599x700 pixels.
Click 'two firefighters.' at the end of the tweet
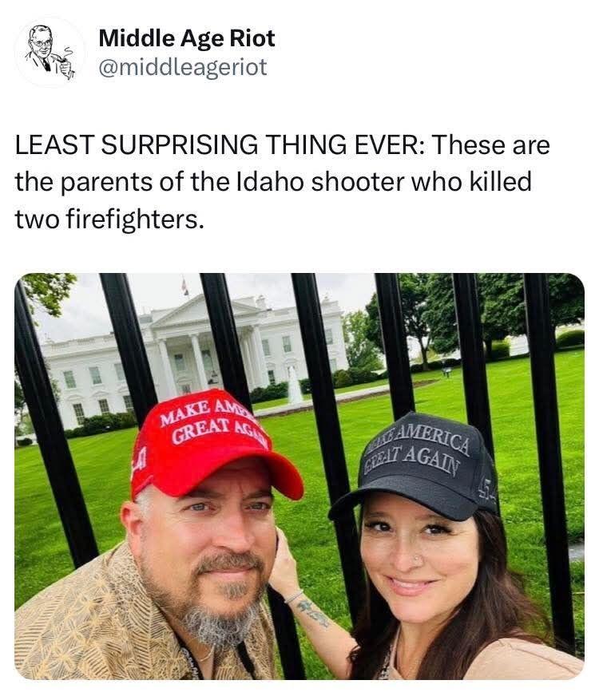coord(109,219)
